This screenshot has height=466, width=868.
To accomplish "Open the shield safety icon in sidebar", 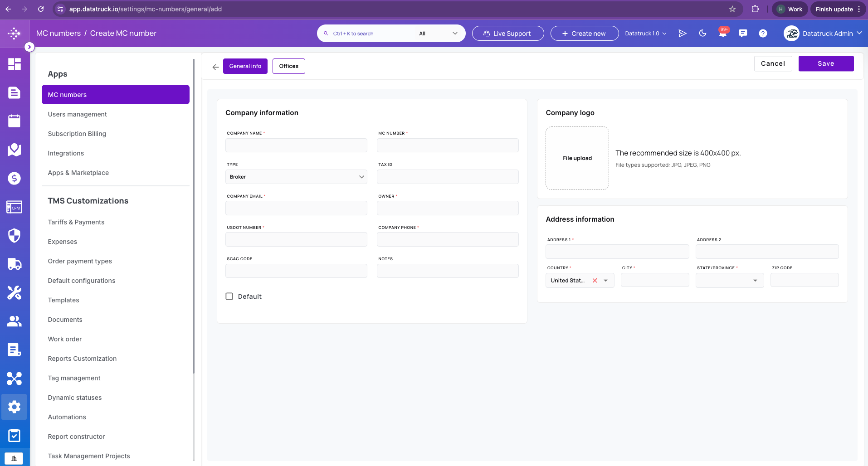I will click(x=15, y=235).
